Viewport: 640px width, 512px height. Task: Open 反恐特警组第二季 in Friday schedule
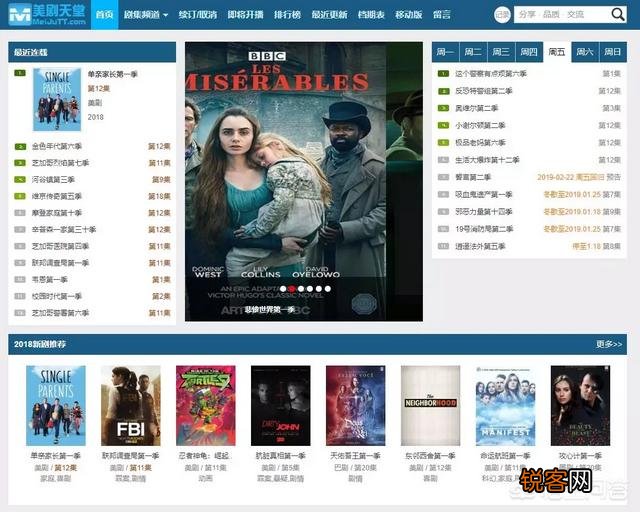484,91
